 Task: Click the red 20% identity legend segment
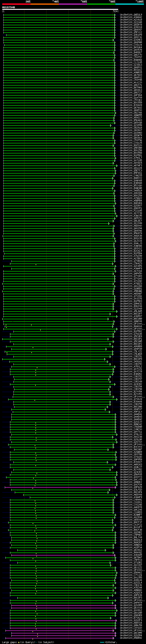16,4
